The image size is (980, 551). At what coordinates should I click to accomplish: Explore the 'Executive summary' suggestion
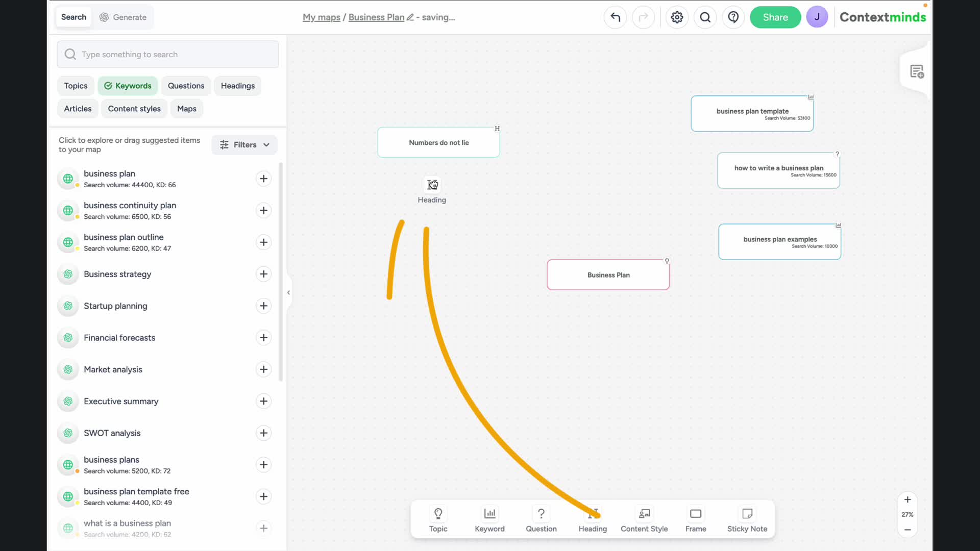pyautogui.click(x=121, y=401)
